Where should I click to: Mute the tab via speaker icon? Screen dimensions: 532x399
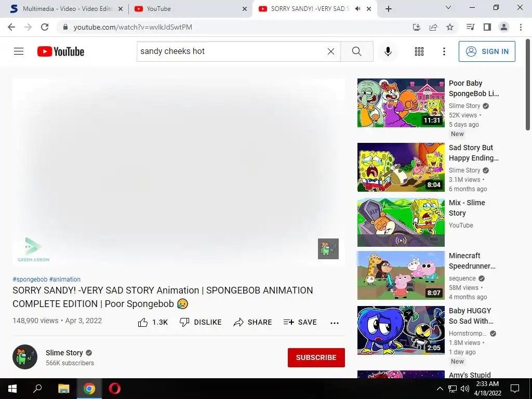click(357, 9)
